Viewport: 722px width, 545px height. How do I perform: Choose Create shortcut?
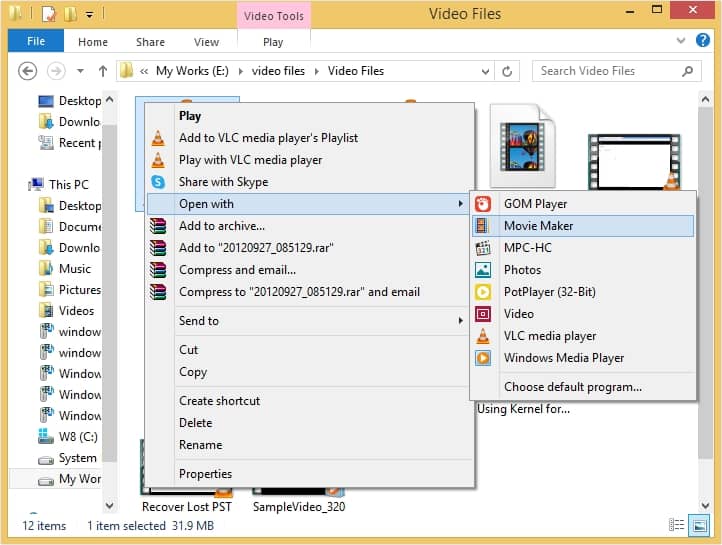pyautogui.click(x=219, y=401)
